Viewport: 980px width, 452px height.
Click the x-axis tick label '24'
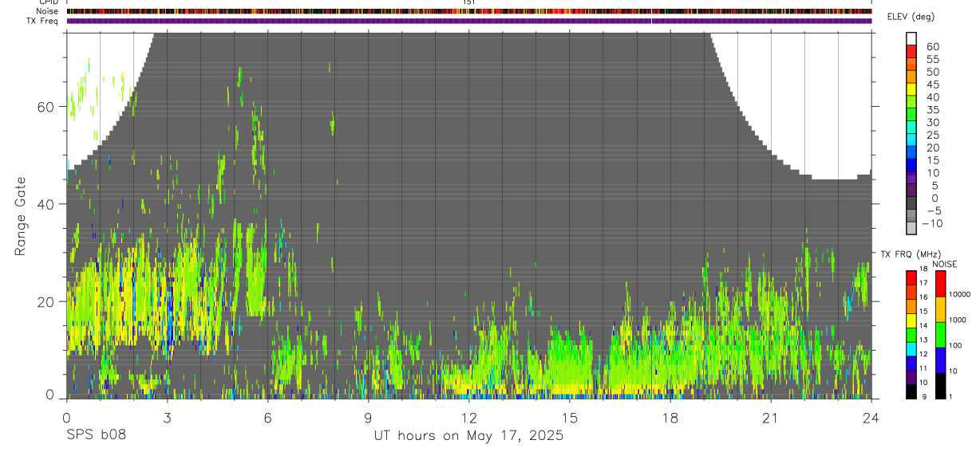tap(871, 418)
